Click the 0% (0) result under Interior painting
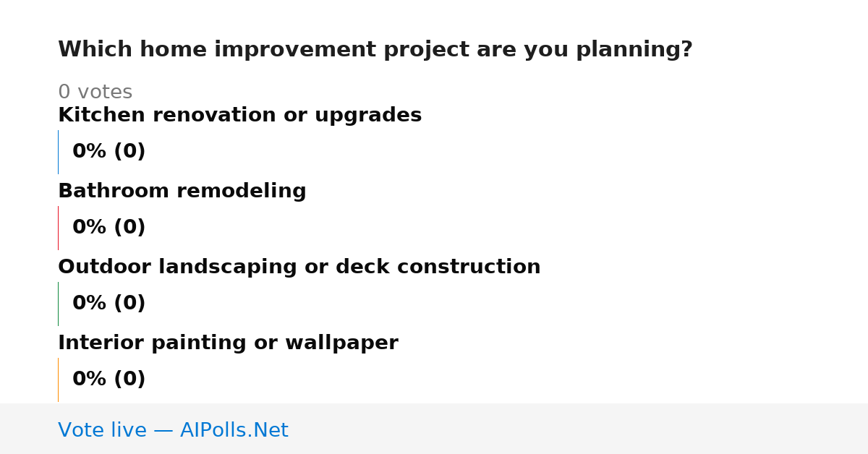The height and width of the screenshot is (454, 868). (x=109, y=380)
